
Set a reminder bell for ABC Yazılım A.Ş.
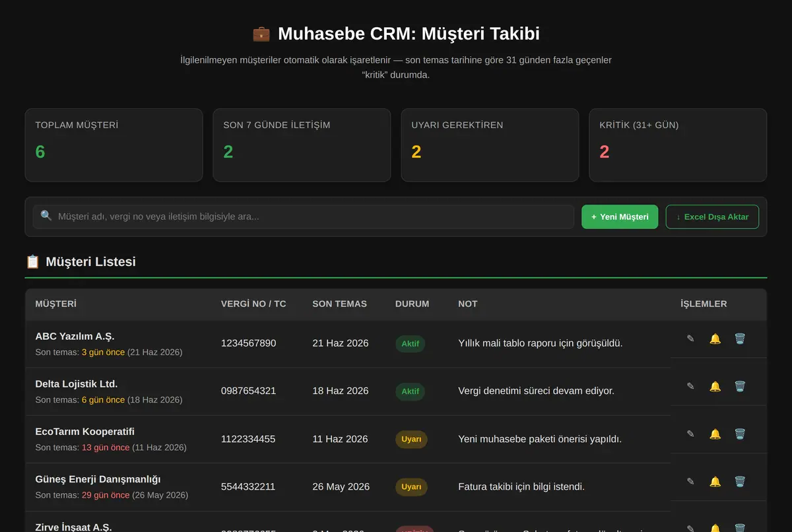click(x=715, y=339)
